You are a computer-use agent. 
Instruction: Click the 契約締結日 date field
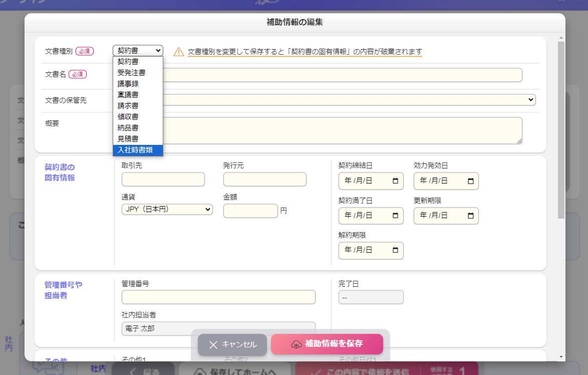(371, 181)
